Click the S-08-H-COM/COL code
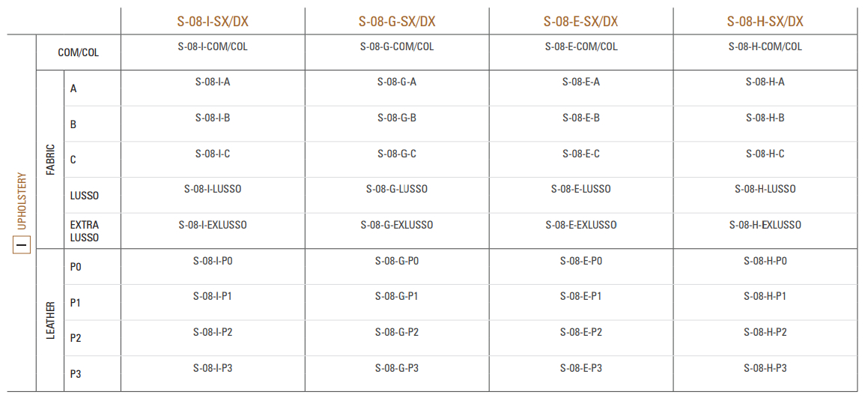This screenshot has width=868, height=404. tap(765, 46)
